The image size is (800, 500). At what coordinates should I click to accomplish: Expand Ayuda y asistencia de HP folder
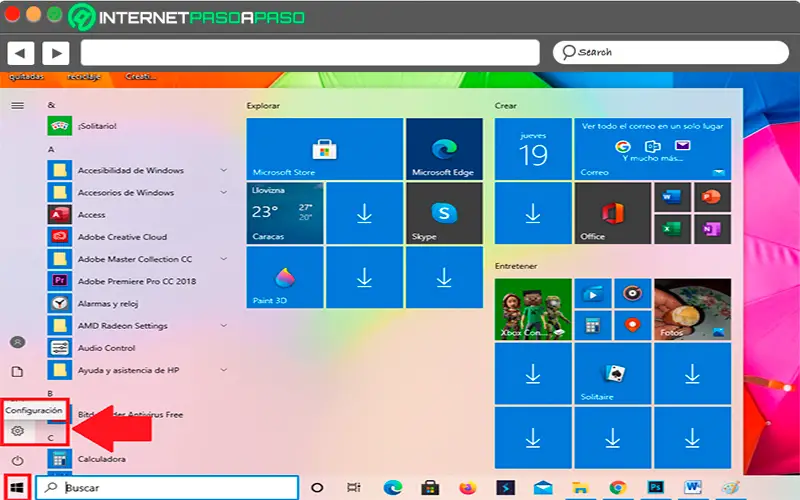pos(223,370)
